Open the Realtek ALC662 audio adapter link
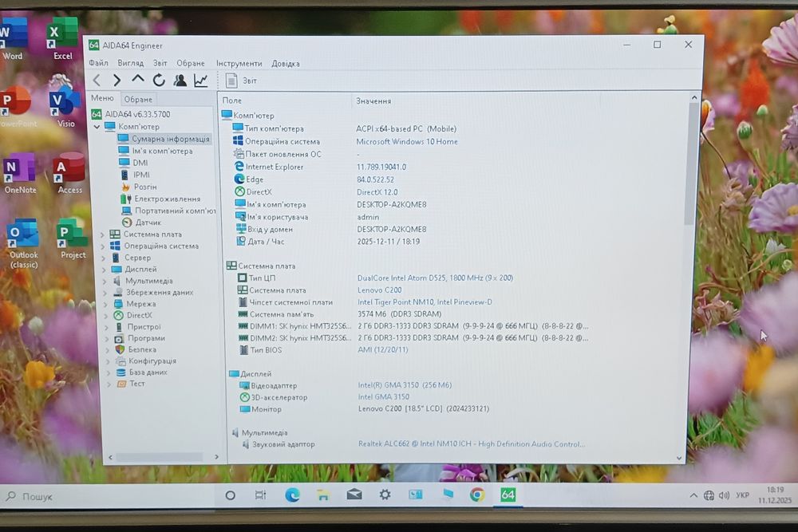The image size is (798, 532). click(472, 444)
